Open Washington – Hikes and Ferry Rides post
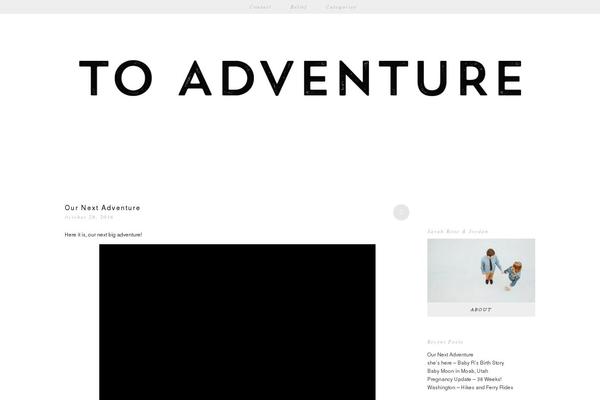The image size is (600, 400). [470, 387]
